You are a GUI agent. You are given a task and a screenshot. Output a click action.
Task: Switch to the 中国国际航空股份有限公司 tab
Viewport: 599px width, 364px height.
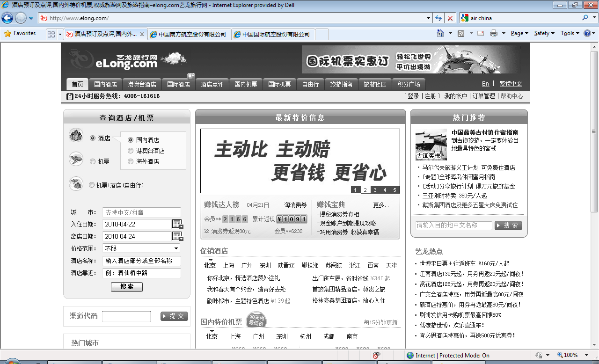coord(273,34)
